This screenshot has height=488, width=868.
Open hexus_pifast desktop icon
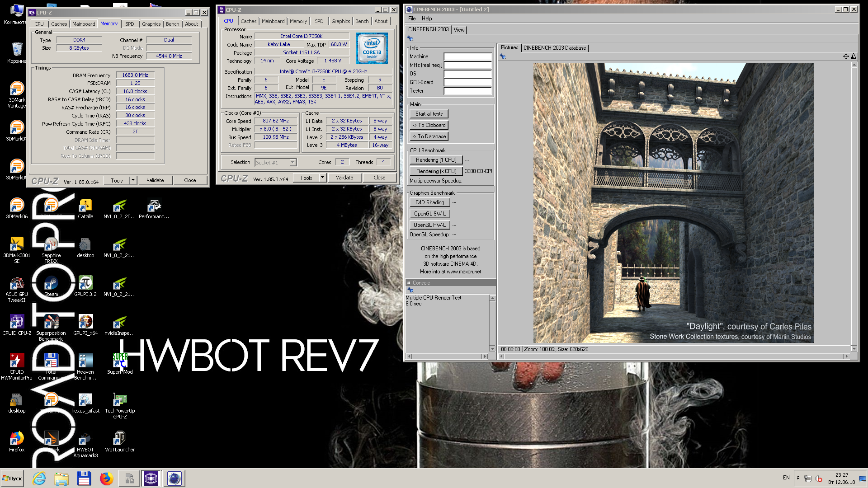85,402
